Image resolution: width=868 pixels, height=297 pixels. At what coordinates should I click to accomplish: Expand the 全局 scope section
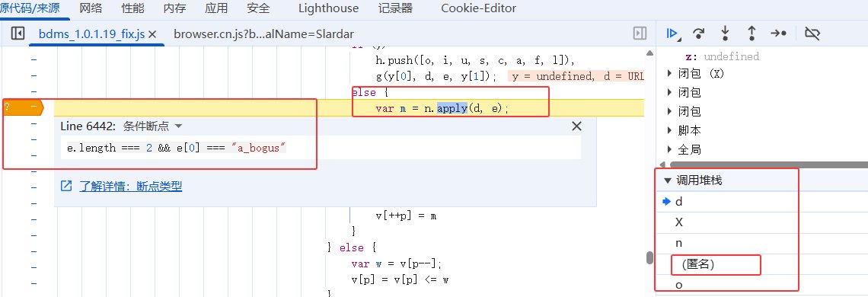click(x=685, y=149)
